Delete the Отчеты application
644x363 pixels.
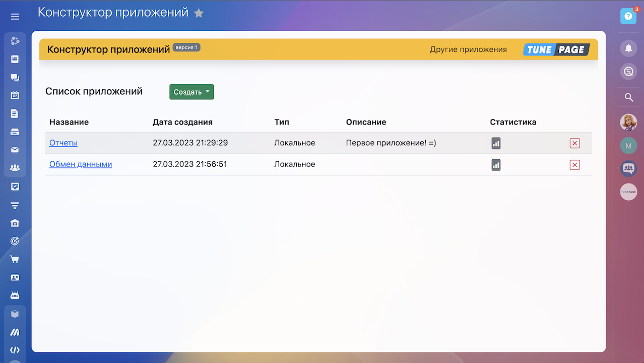pyautogui.click(x=574, y=143)
